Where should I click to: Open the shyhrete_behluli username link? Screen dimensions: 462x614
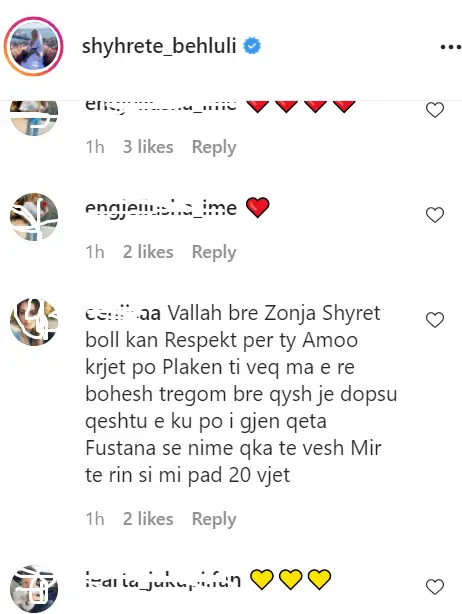coord(159,46)
